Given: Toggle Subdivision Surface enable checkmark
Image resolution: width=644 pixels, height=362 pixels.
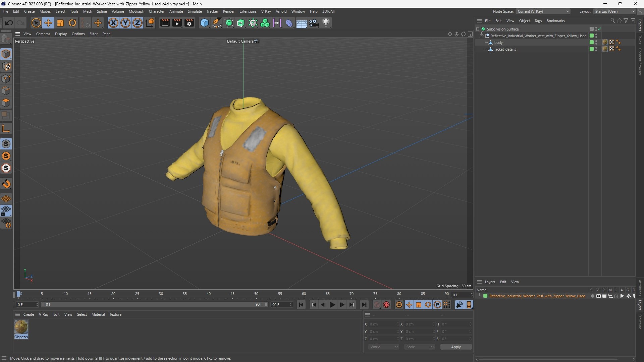Looking at the screenshot, I should pos(599,29).
